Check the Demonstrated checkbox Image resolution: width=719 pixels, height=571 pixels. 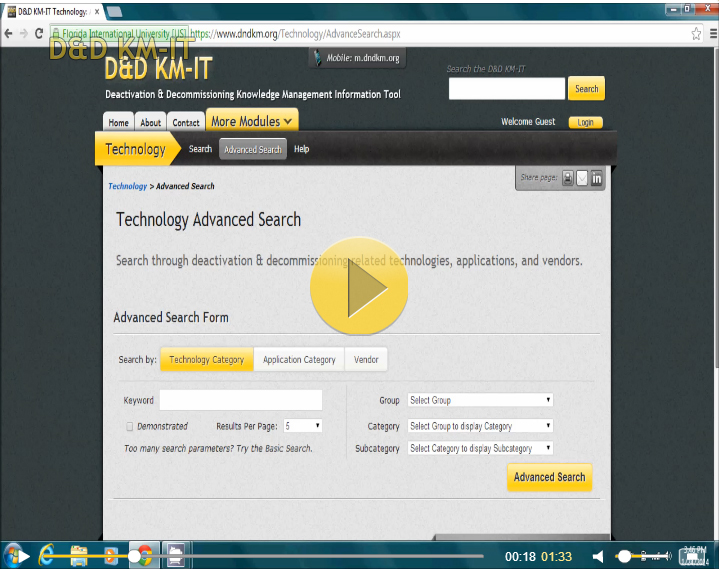point(130,427)
